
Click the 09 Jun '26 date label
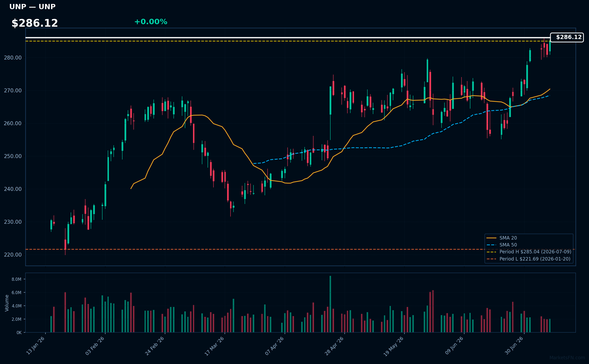pos(454,346)
